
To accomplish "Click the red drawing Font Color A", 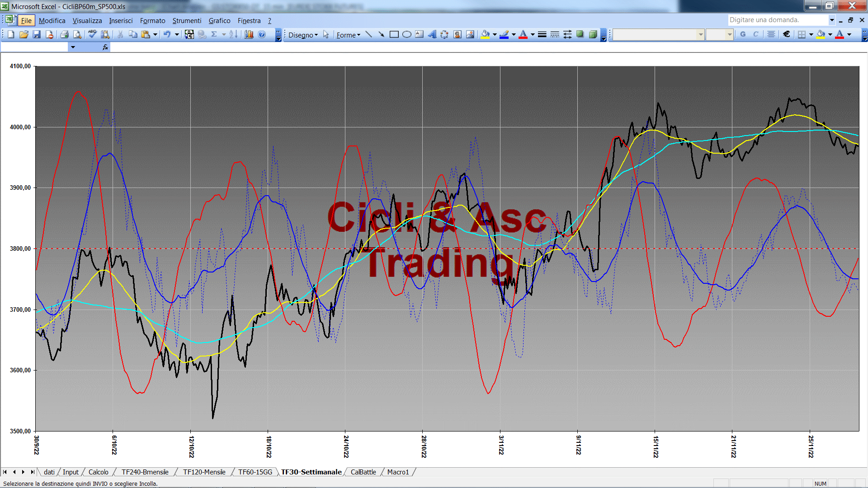I will tap(523, 34).
